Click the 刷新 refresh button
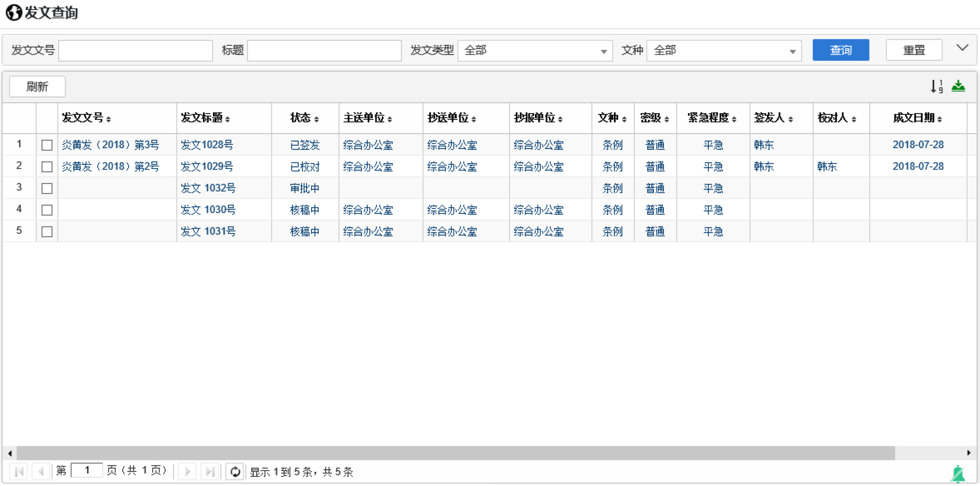 point(37,87)
